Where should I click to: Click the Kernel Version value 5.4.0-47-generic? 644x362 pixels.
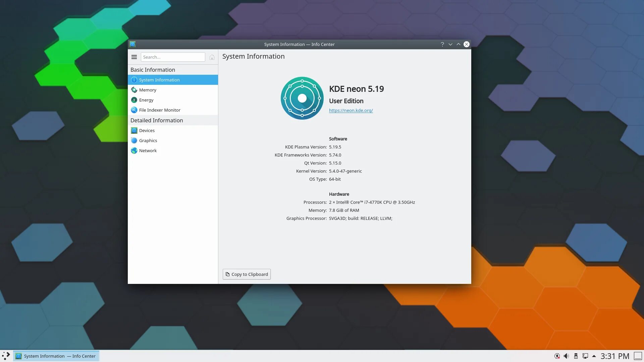click(x=345, y=171)
